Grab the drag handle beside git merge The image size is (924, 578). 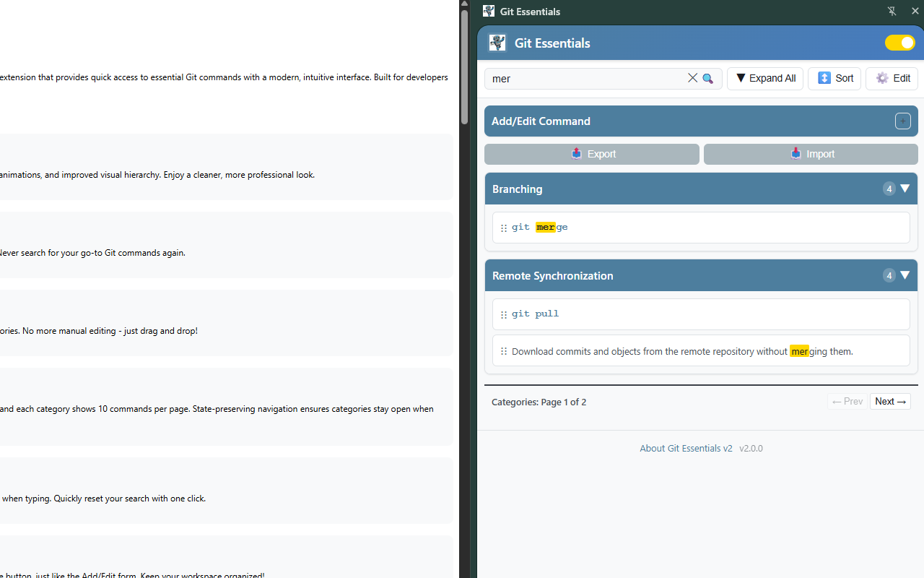coord(504,228)
